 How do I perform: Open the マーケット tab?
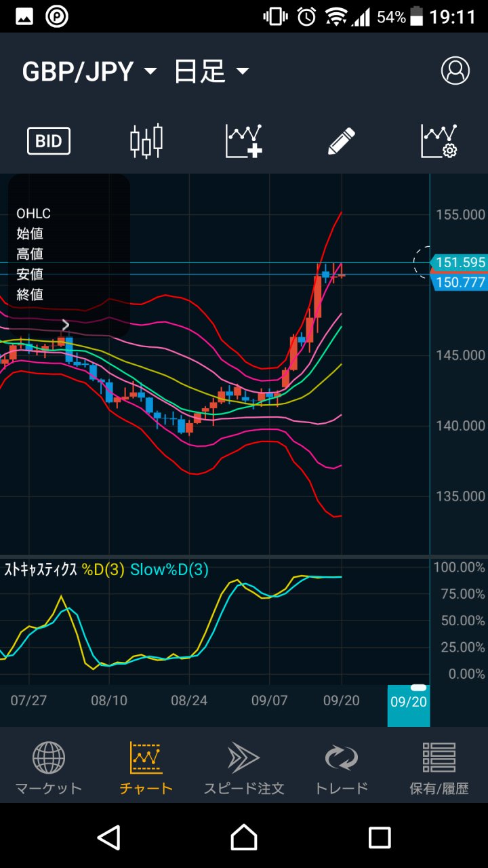[49, 768]
